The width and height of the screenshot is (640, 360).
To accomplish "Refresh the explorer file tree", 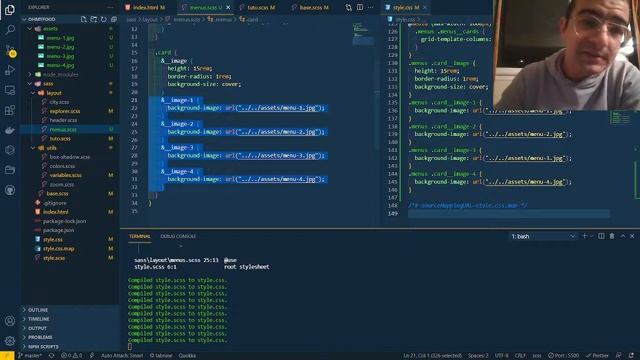I will 104,19.
